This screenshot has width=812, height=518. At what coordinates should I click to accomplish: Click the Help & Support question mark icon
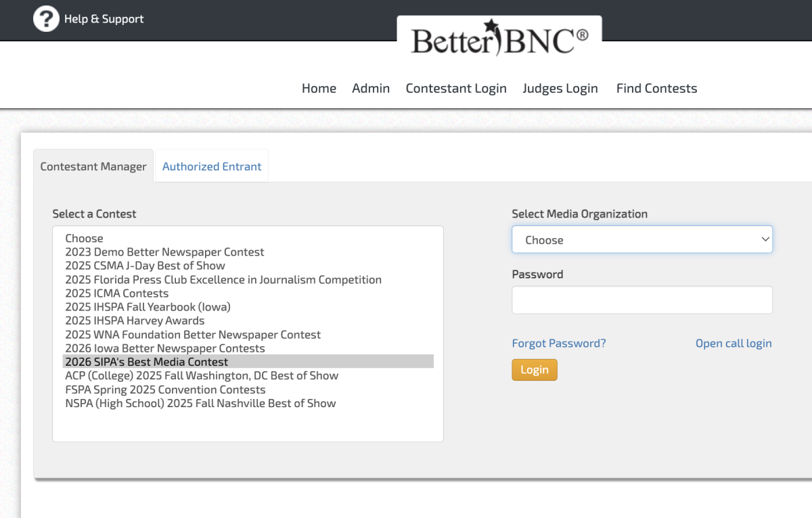tap(46, 18)
